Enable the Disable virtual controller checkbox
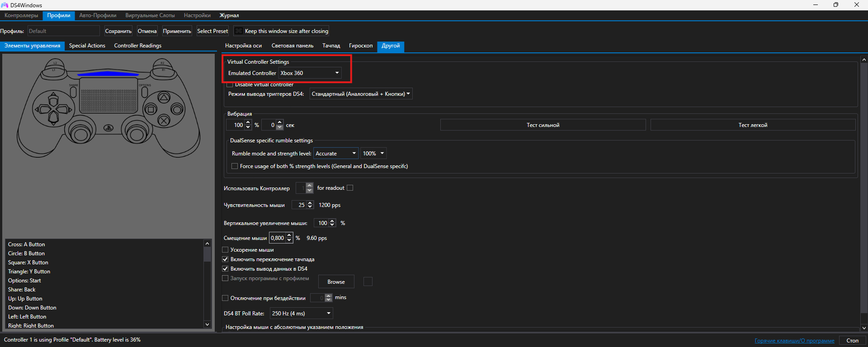The height and width of the screenshot is (347, 868). [x=230, y=84]
